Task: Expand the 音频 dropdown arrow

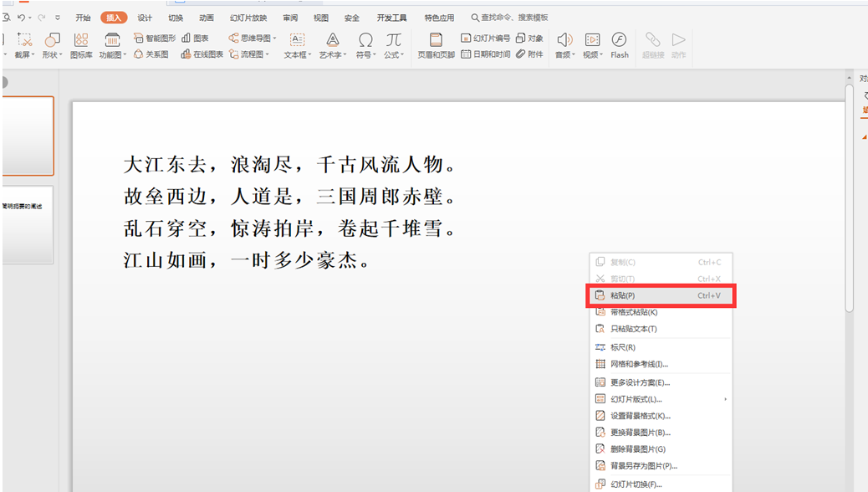Action: coord(574,55)
